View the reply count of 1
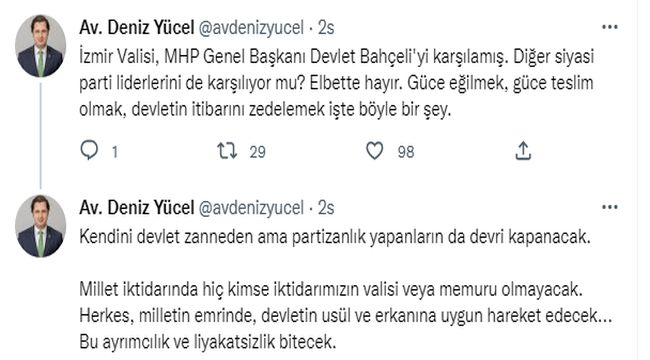650x360 pixels. (115, 152)
